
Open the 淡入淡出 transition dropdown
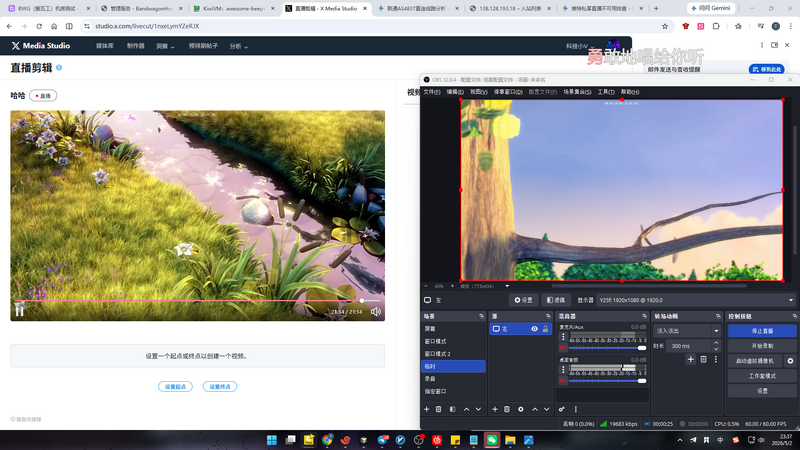[687, 331]
